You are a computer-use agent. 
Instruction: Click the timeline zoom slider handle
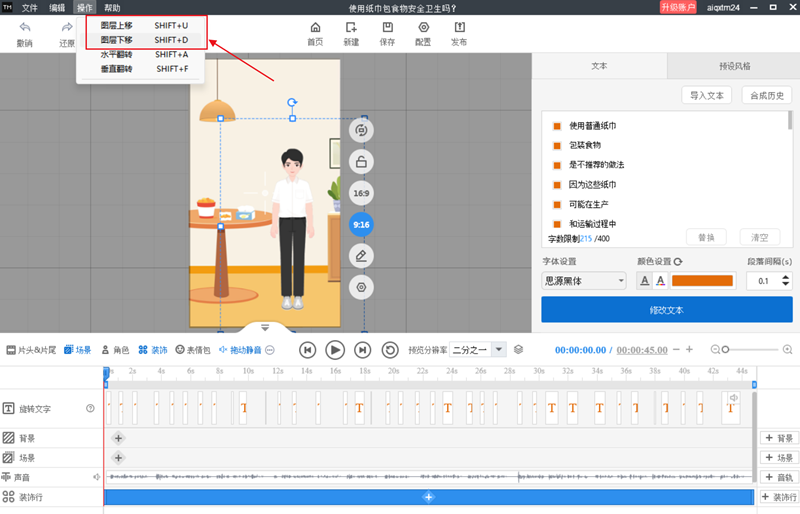click(x=725, y=350)
